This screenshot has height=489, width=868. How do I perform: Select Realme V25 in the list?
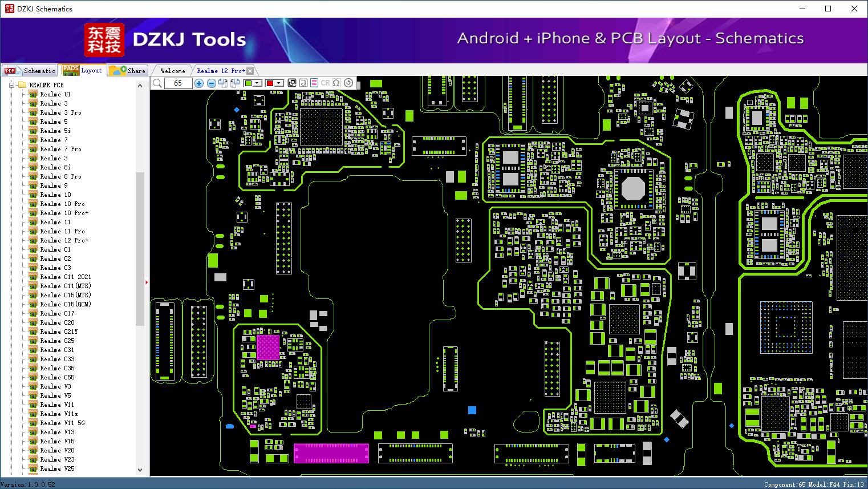[x=57, y=468]
